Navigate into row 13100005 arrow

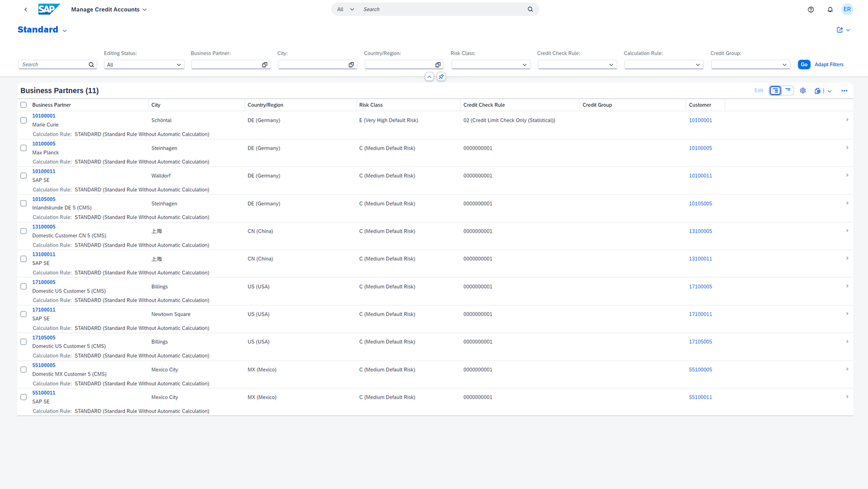(847, 231)
